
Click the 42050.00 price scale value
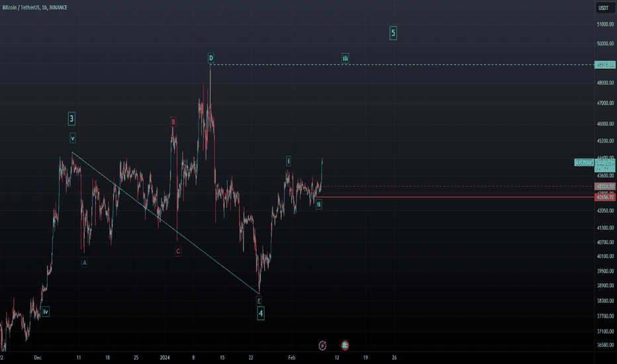(x=605, y=211)
